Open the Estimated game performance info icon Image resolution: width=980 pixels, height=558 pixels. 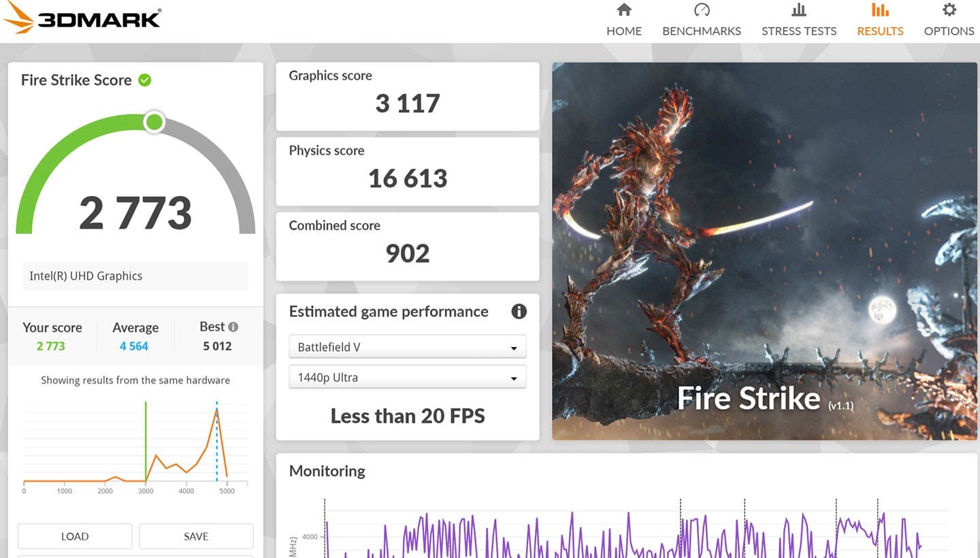[x=519, y=312]
